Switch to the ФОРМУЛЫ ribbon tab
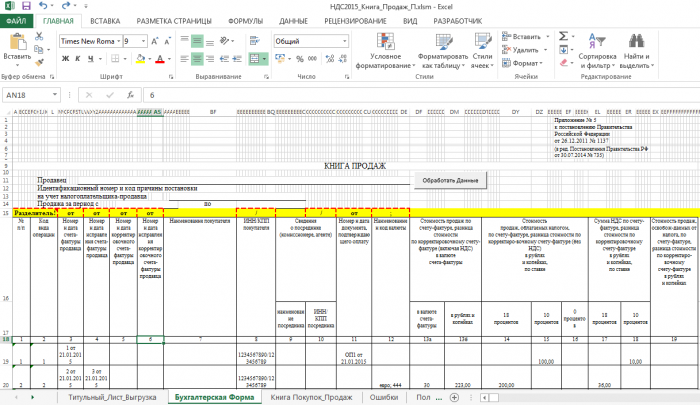700x405 pixels. click(x=246, y=21)
